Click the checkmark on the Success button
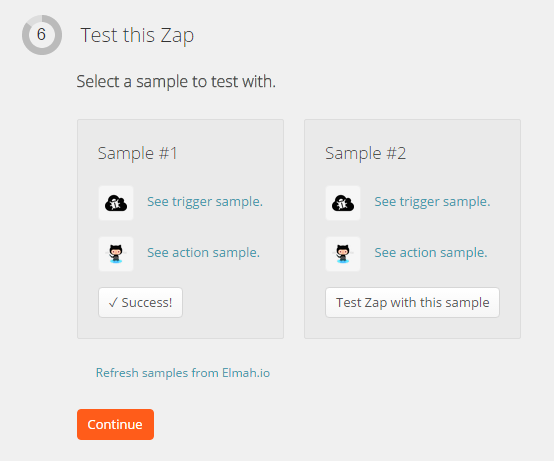This screenshot has height=461, width=554. pos(113,303)
